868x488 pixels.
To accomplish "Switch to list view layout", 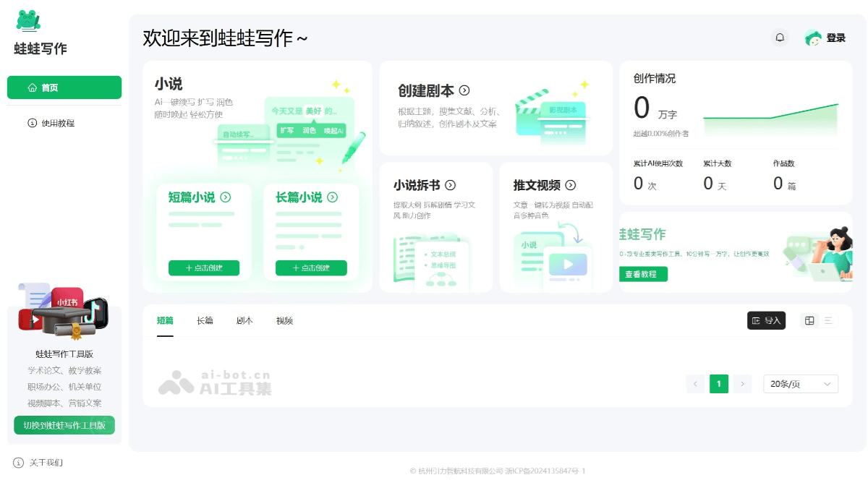I will pyautogui.click(x=828, y=320).
